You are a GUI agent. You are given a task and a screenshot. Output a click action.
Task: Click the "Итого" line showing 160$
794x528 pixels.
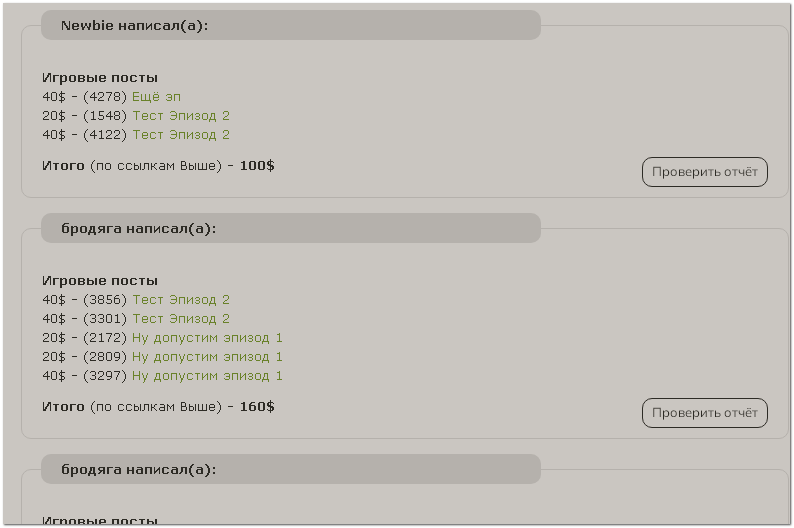point(158,407)
